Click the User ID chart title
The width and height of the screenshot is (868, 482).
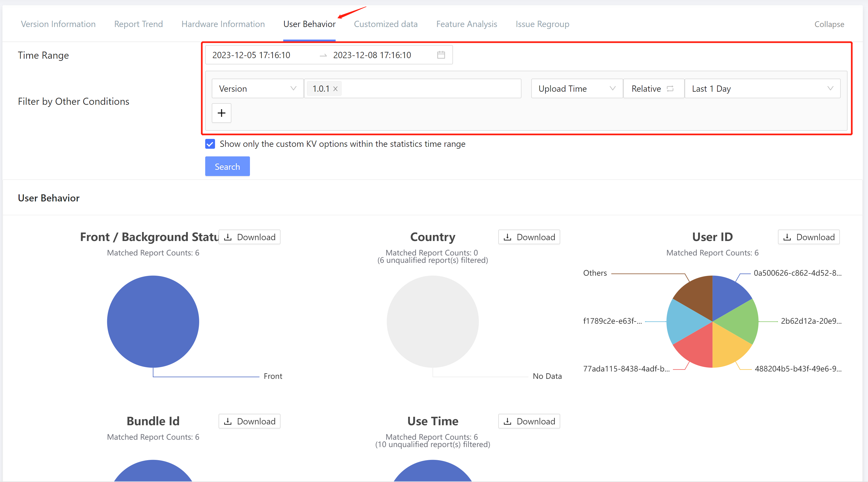click(x=712, y=237)
